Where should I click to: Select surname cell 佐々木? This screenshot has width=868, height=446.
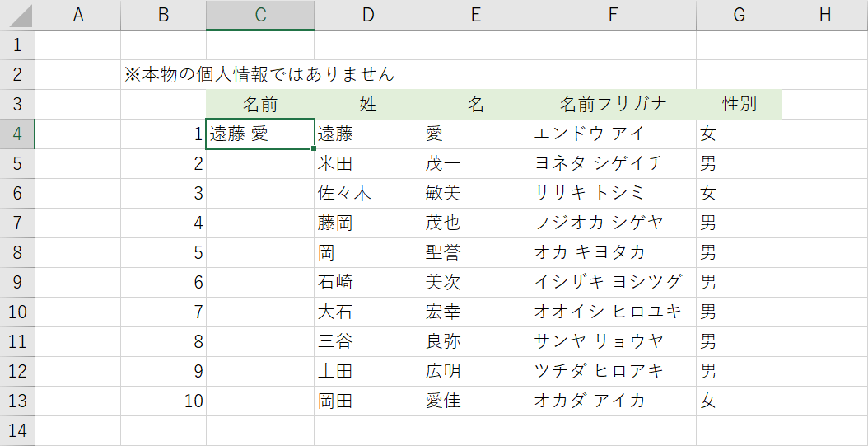[x=368, y=194]
